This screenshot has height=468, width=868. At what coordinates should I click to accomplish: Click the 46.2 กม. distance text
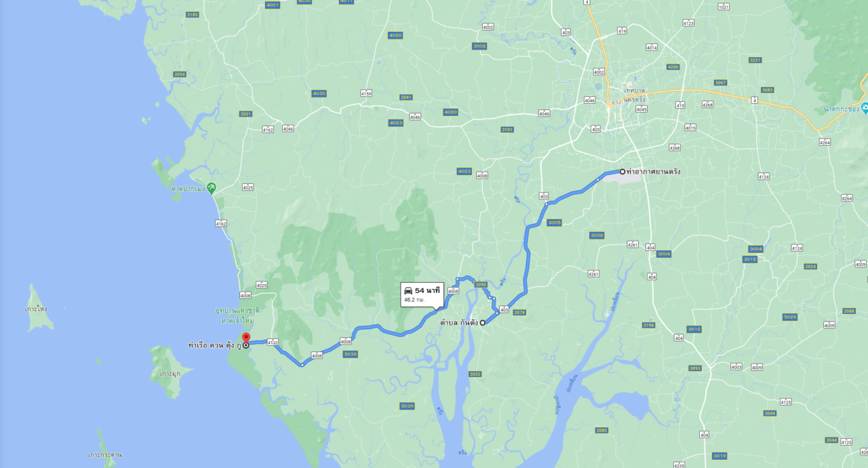(x=414, y=299)
